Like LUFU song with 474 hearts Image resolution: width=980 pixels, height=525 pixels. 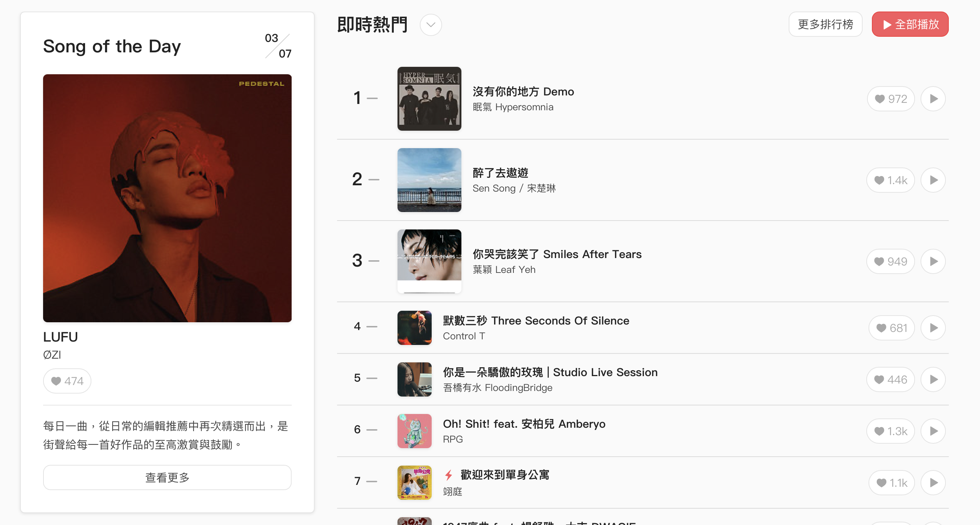click(x=67, y=381)
